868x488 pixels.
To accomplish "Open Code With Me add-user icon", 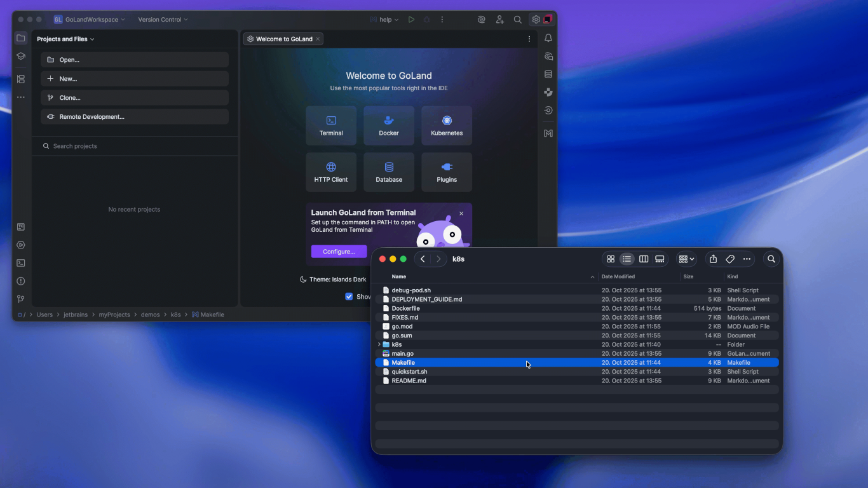I will point(500,20).
